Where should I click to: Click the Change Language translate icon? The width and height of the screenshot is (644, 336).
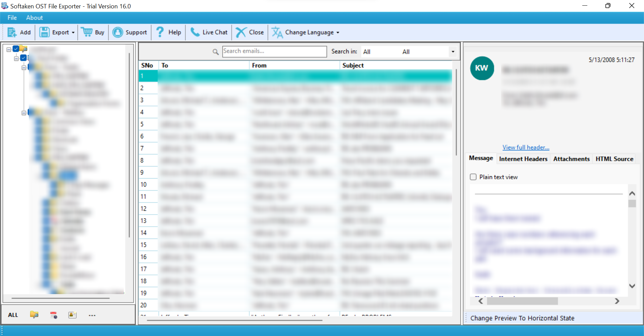tap(277, 32)
